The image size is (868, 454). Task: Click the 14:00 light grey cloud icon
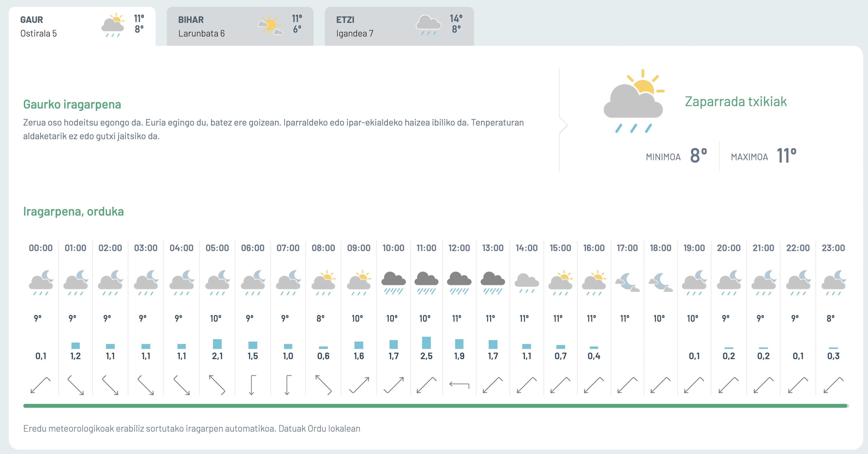click(x=527, y=283)
